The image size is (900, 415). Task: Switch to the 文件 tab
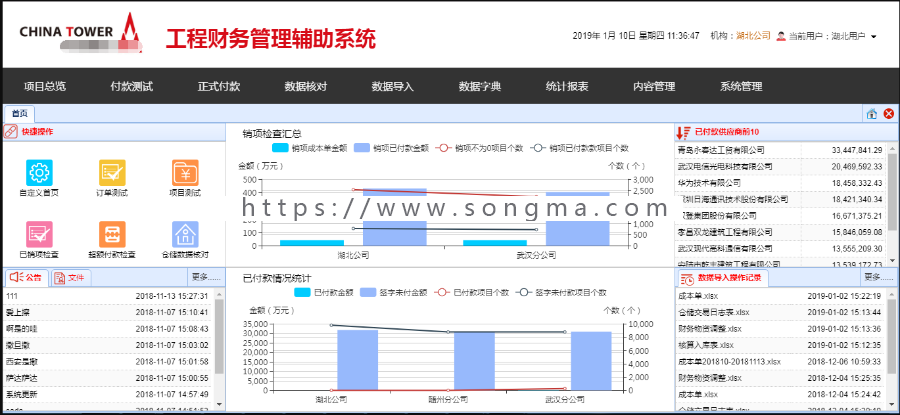pos(71,278)
